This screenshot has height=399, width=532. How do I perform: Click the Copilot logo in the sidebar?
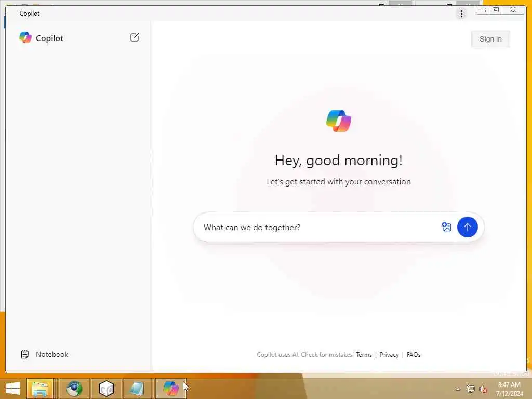click(x=25, y=37)
